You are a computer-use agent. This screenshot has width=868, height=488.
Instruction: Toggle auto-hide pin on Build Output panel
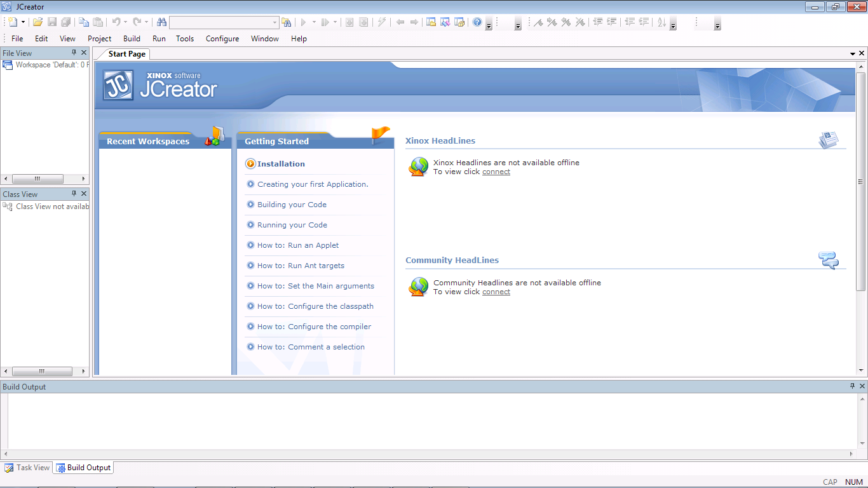click(852, 386)
